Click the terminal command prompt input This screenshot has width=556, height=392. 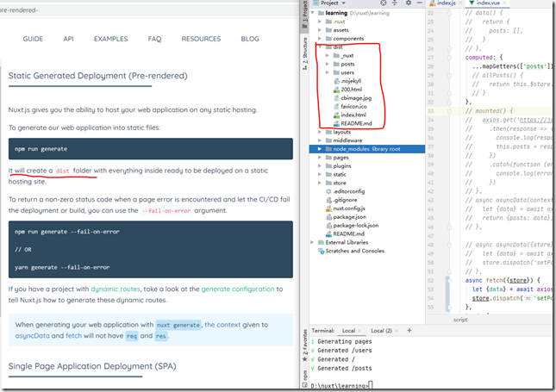(371, 385)
